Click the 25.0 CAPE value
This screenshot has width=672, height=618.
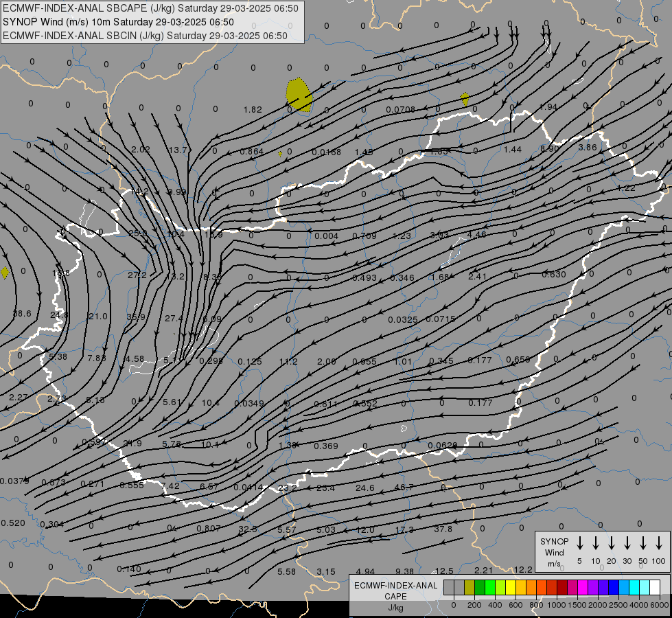[137, 233]
